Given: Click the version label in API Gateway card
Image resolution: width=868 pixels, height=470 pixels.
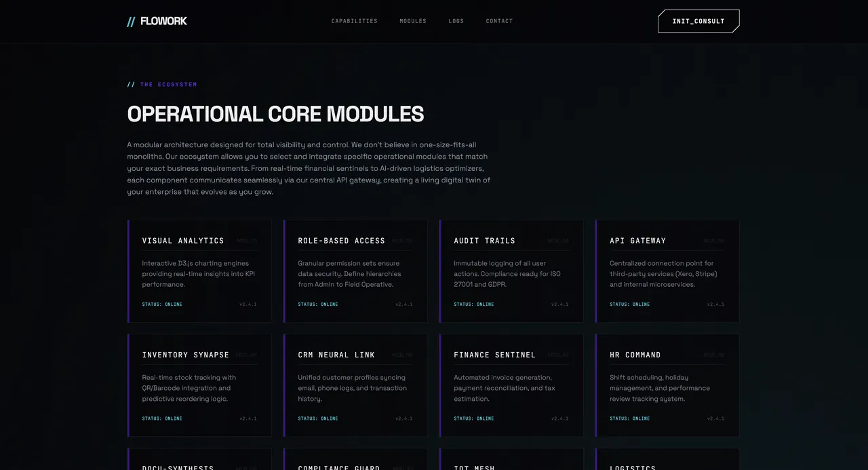Looking at the screenshot, I should point(715,305).
